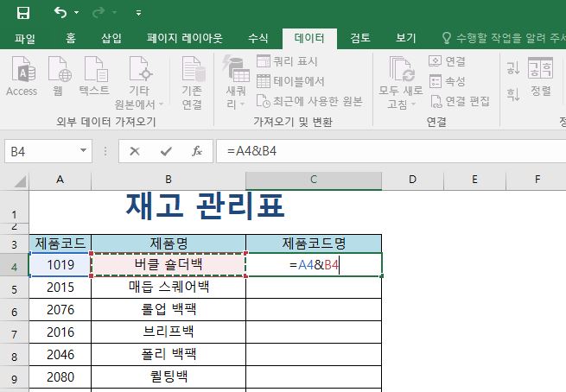The height and width of the screenshot is (392, 566).
Task: Select column F header
Action: pos(537,180)
